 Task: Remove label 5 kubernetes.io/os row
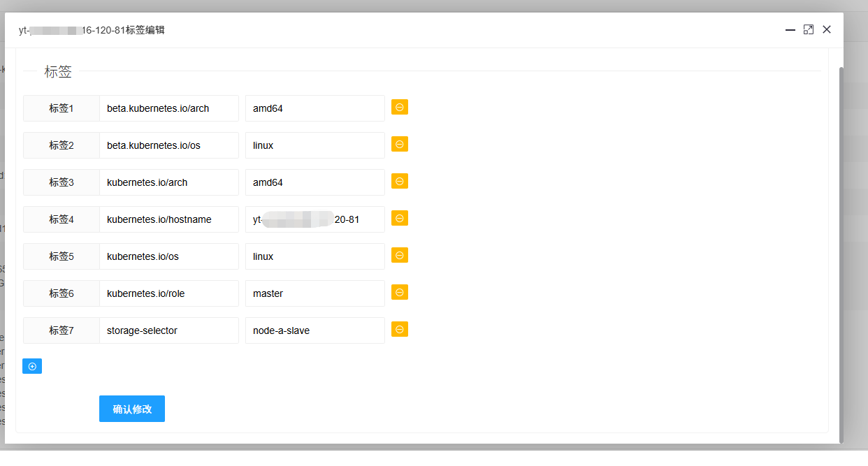point(400,255)
